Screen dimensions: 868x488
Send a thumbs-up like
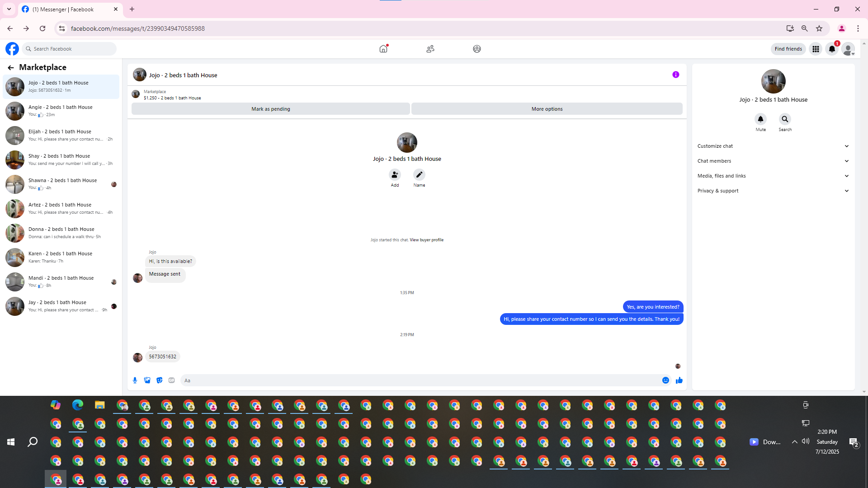(x=679, y=380)
